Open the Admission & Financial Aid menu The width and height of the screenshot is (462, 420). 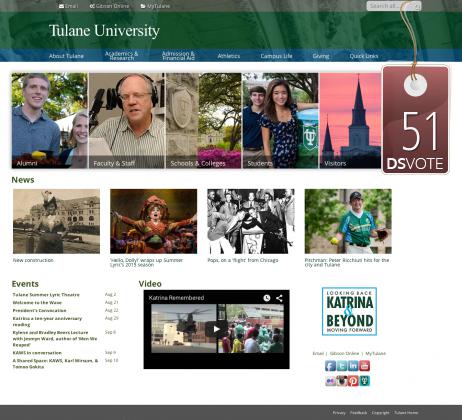pyautogui.click(x=178, y=56)
